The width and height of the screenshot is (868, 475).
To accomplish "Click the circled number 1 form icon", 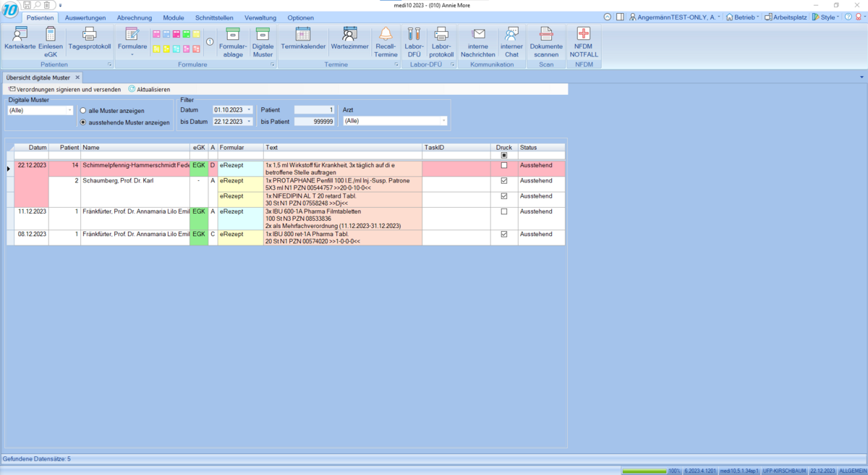I will (x=210, y=42).
